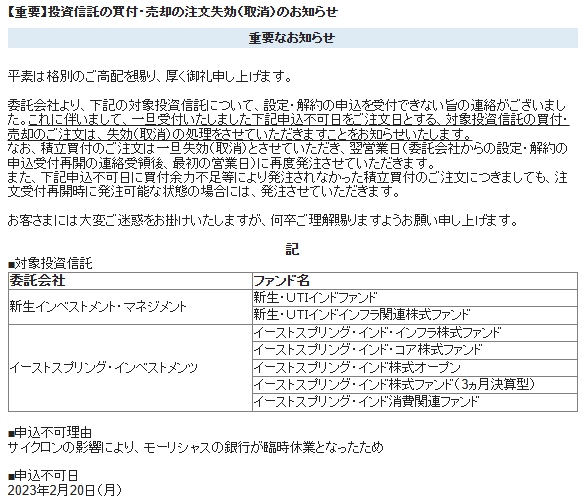Viewport: 583px width, 503px height.
Task: Click the line beginning 委託会社より、下記の対象投資信託
Action: tap(287, 106)
